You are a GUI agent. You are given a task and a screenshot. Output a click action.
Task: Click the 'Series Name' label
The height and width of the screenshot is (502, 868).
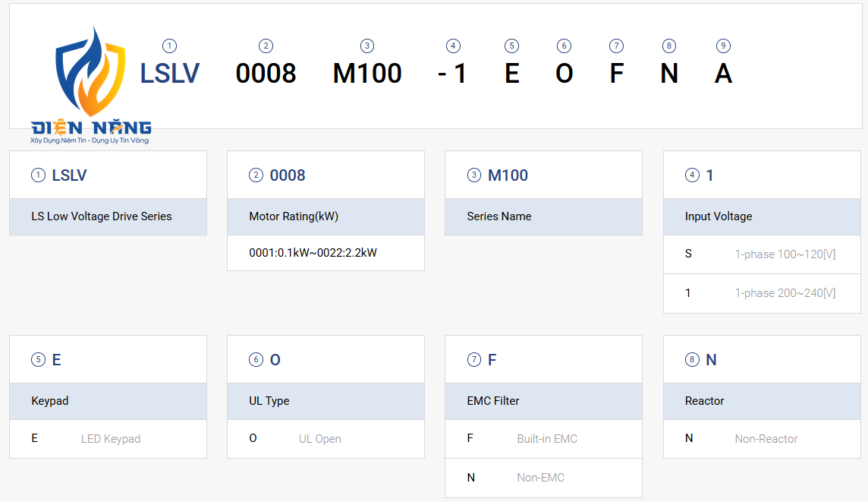tap(498, 216)
